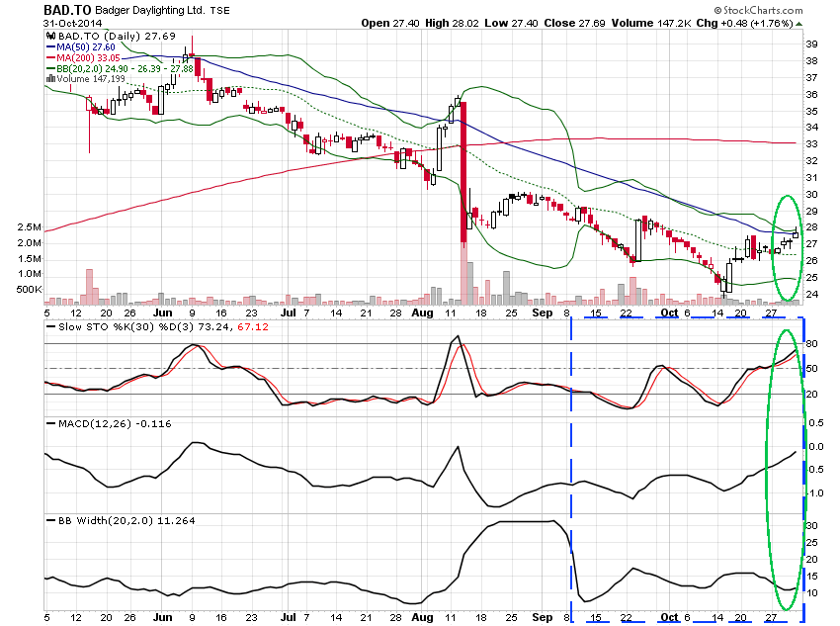This screenshot has height=626, width=840.
Task: Click the green up-triangle next to Chg
Action: [798, 24]
